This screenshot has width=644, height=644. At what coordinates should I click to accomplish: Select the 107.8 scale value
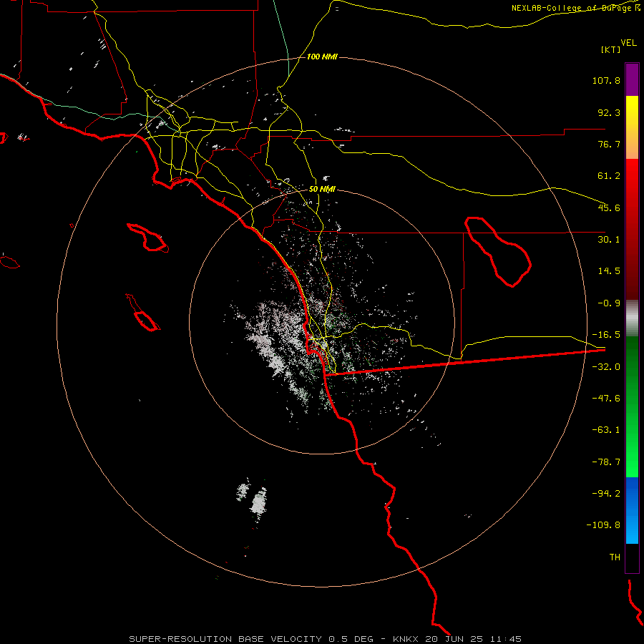point(606,80)
